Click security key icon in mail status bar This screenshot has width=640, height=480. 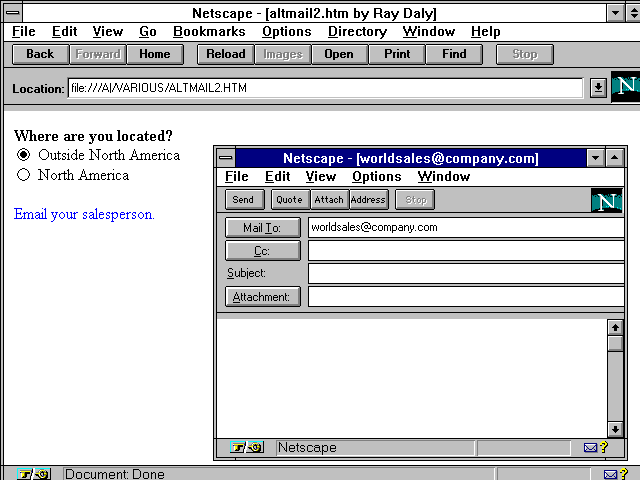click(246, 448)
